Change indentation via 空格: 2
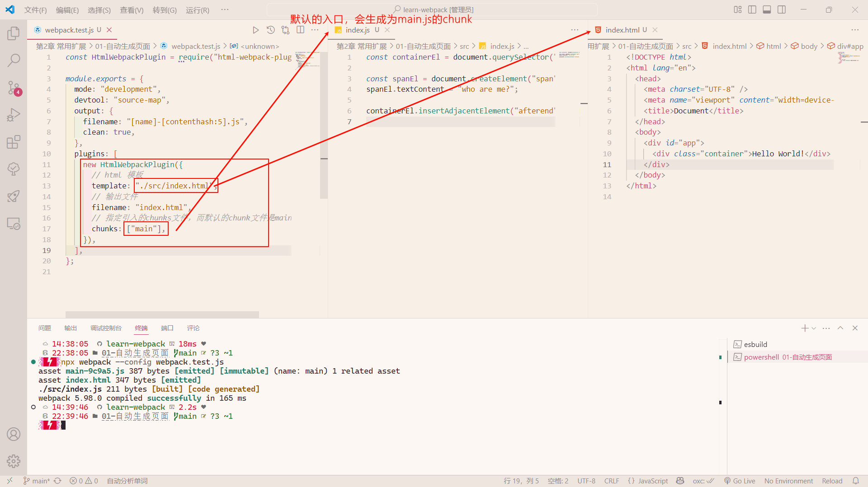The height and width of the screenshot is (487, 868). pos(558,481)
